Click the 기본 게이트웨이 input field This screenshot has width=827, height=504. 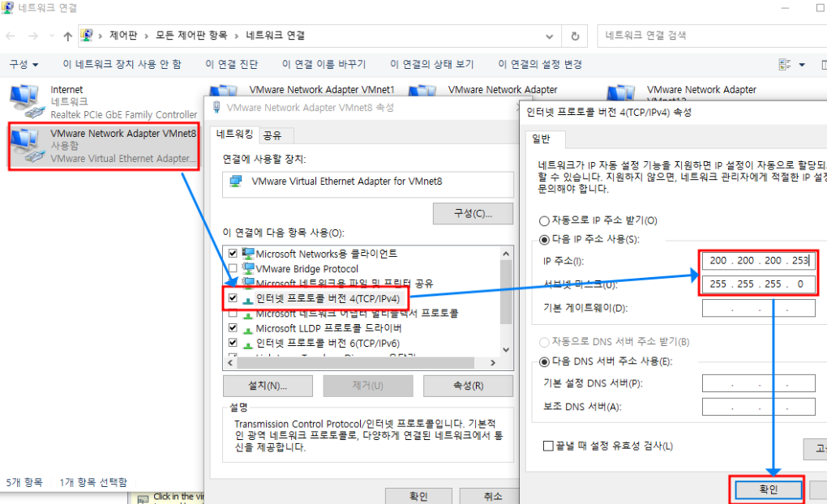pyautogui.click(x=759, y=308)
